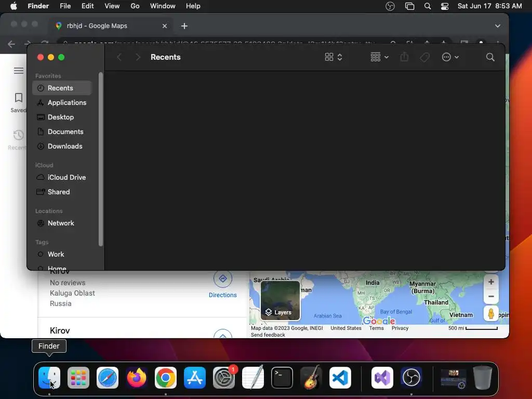Click Send feedback link

tap(268, 335)
